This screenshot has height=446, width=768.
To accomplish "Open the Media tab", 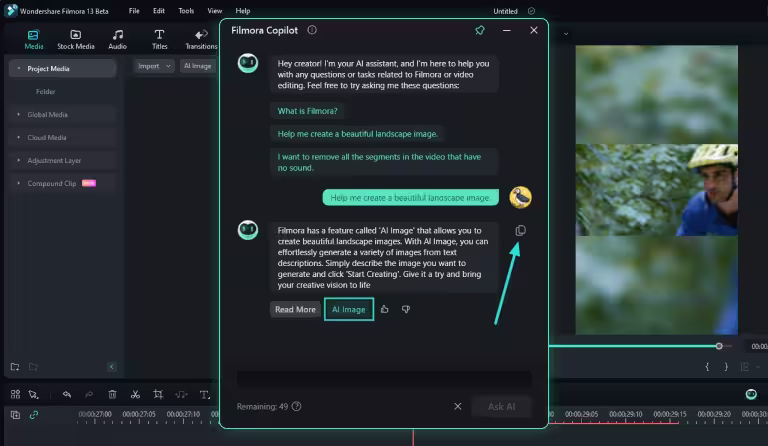I will [x=33, y=39].
